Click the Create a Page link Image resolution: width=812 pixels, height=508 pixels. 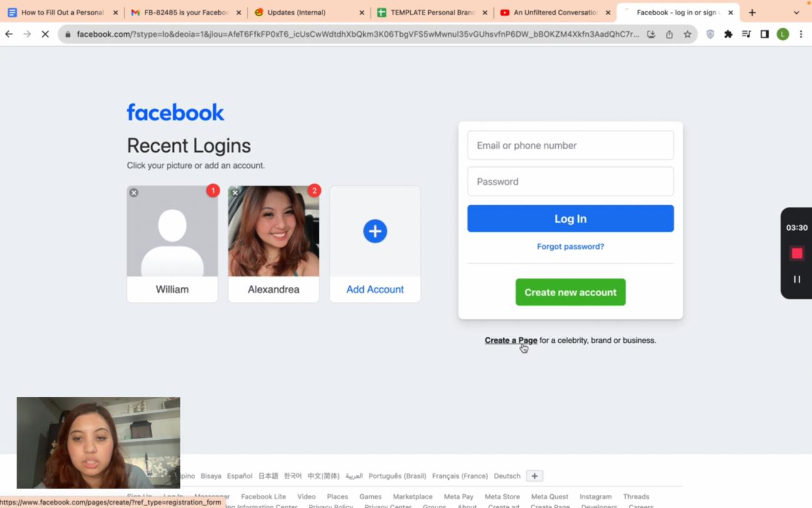point(511,341)
